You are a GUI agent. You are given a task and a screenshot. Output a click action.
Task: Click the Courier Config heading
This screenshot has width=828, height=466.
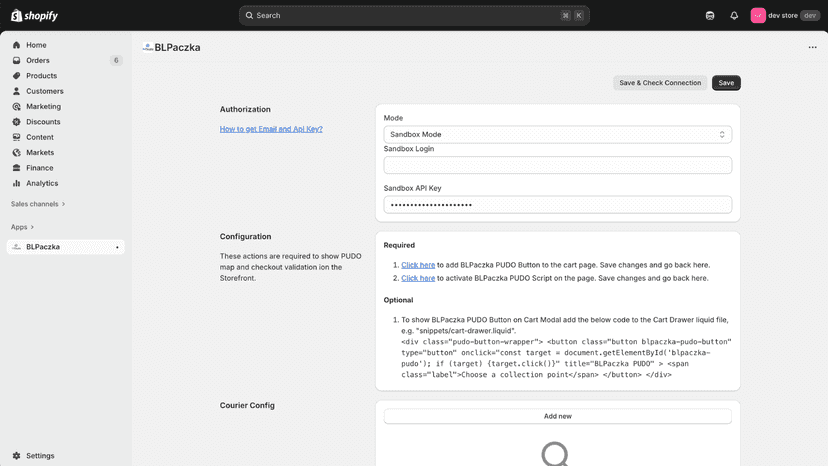coord(247,405)
